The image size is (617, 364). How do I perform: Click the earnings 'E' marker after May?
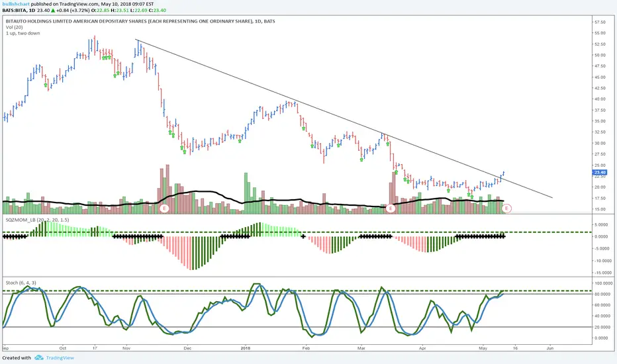point(507,208)
